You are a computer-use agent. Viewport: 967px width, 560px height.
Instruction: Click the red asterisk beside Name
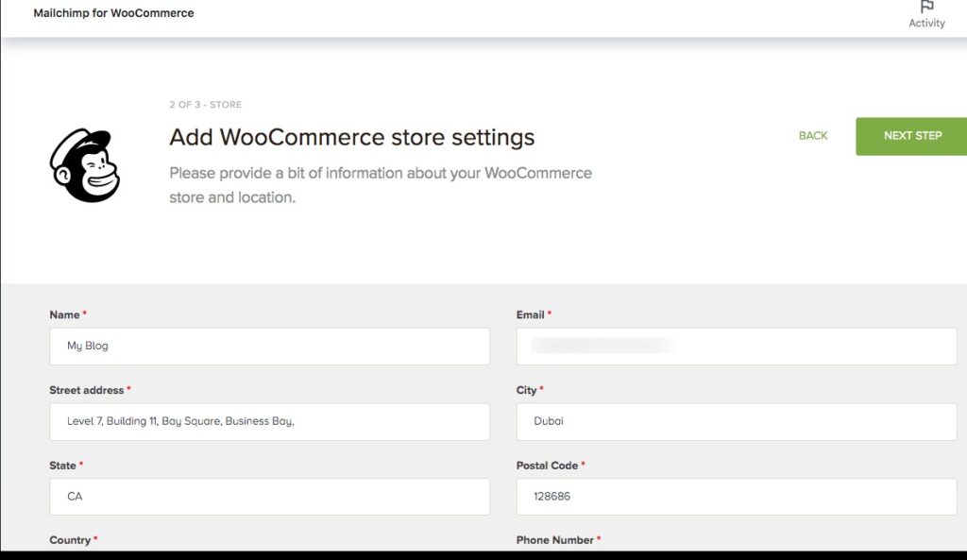tap(84, 312)
